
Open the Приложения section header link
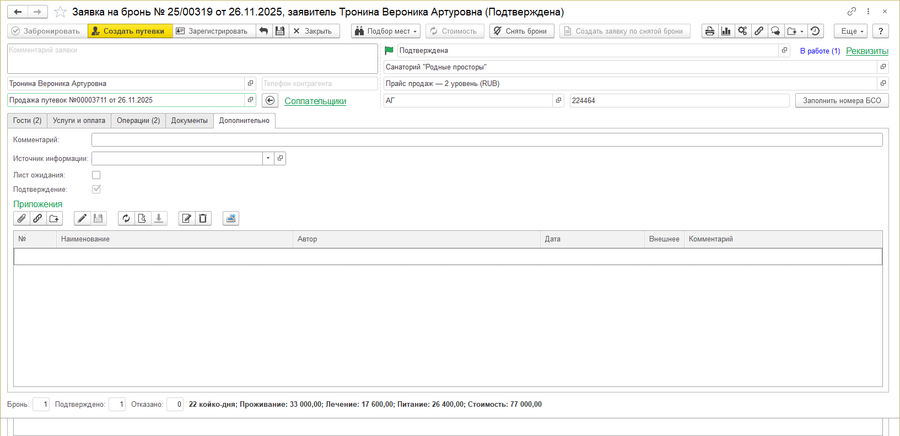(37, 204)
